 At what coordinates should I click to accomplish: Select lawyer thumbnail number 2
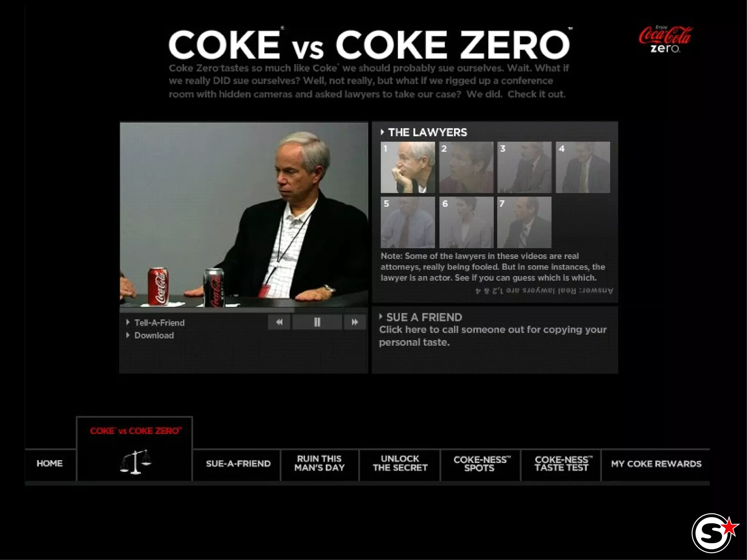(466, 167)
